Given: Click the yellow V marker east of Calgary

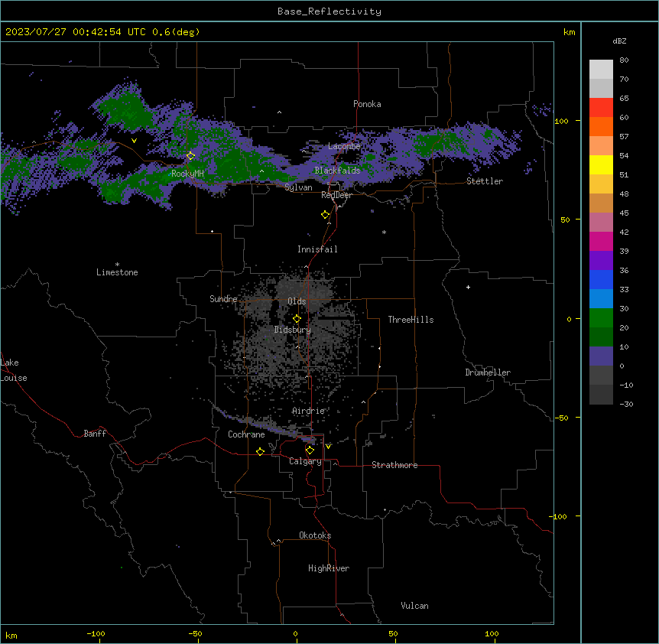Looking at the screenshot, I should [x=328, y=447].
